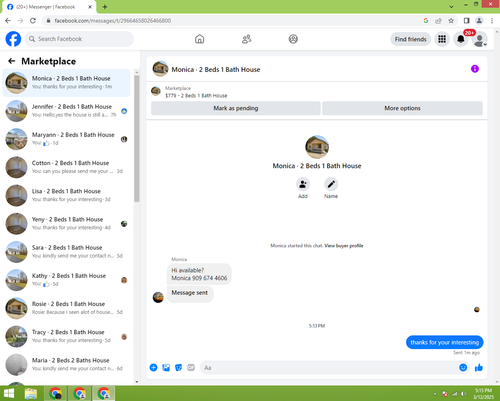Screen dimensions: 500x401
Task: Open the browser side panel icon
Action: click(x=467, y=21)
